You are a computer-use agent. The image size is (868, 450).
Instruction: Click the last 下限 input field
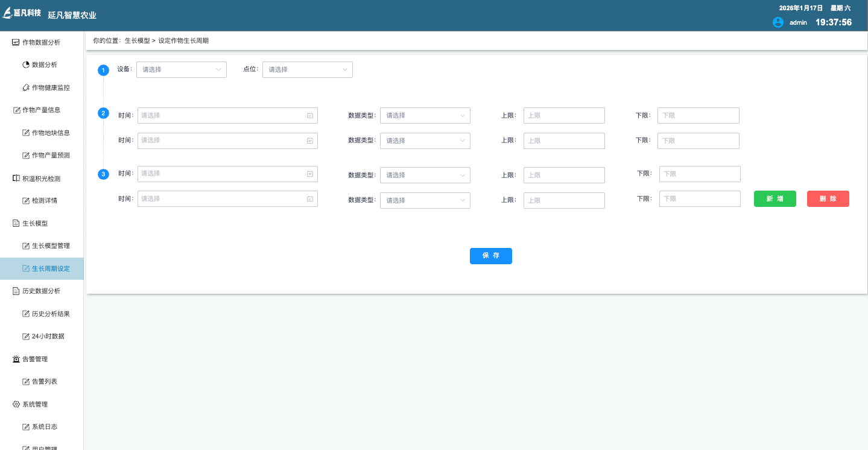pos(699,198)
